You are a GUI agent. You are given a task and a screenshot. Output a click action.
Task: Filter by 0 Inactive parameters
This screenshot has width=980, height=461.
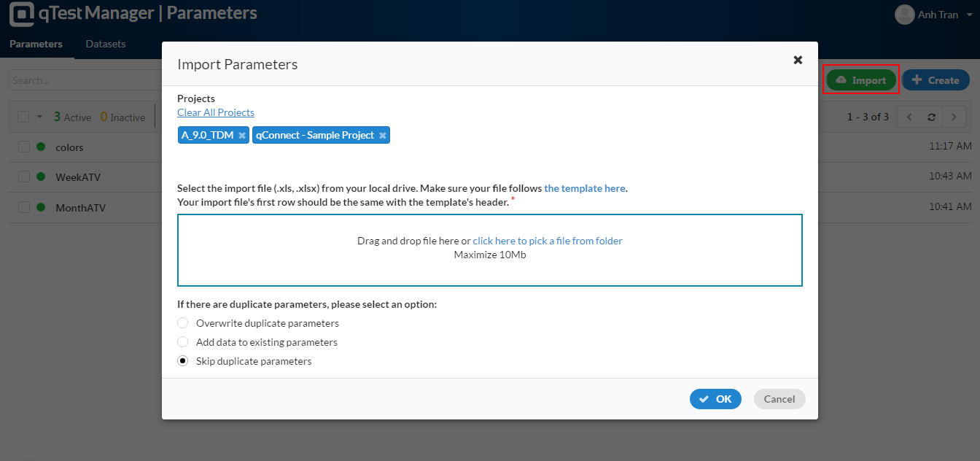coord(123,117)
